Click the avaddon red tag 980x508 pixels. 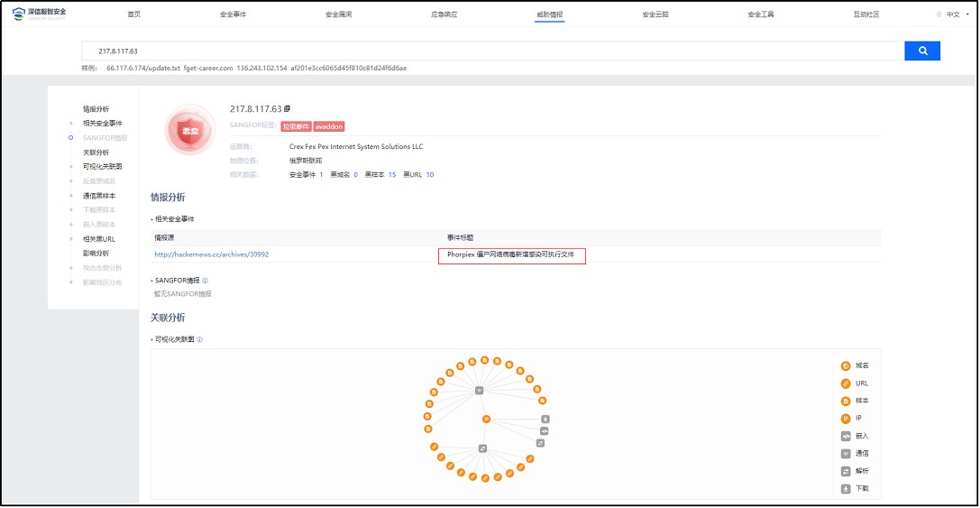[329, 126]
